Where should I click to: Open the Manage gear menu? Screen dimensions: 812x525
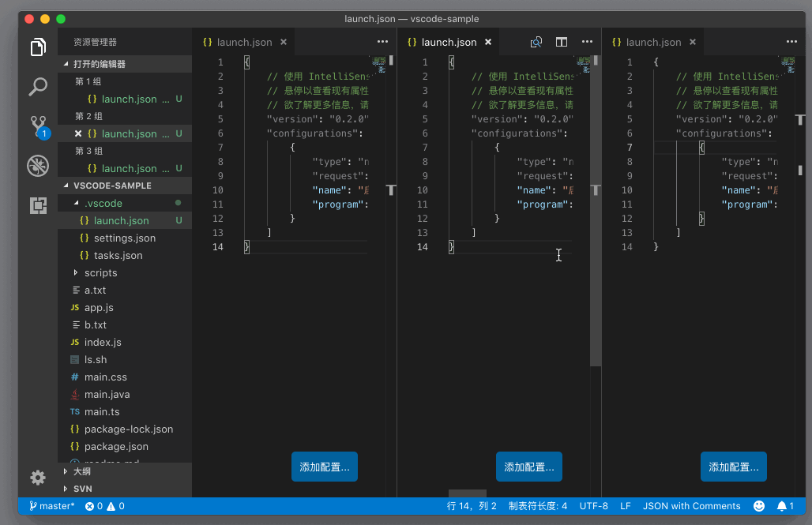tap(38, 478)
